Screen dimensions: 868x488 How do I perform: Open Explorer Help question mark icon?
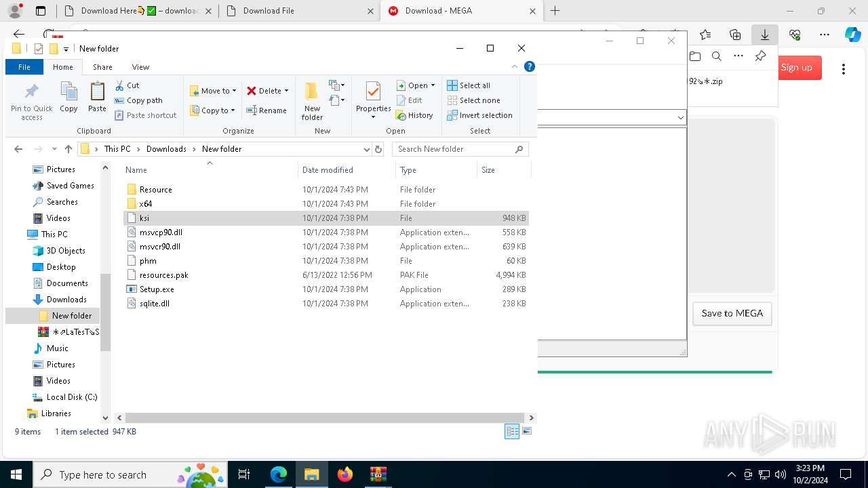click(x=530, y=66)
